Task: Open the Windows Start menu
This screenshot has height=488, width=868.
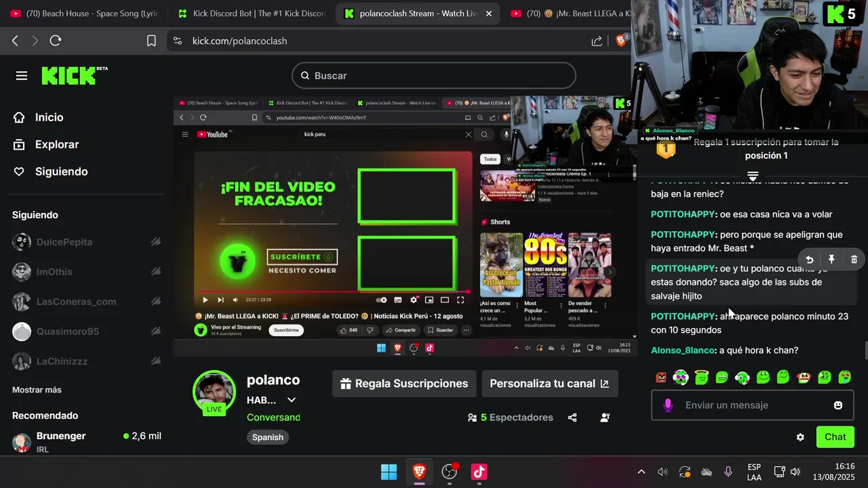Action: (389, 472)
